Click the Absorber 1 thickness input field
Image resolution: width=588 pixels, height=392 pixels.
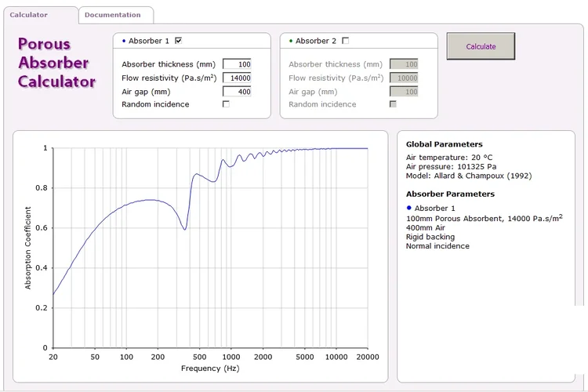point(237,64)
